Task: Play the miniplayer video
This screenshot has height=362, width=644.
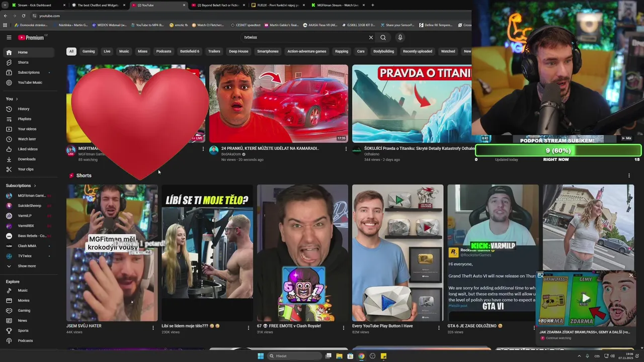Action: coord(586,299)
